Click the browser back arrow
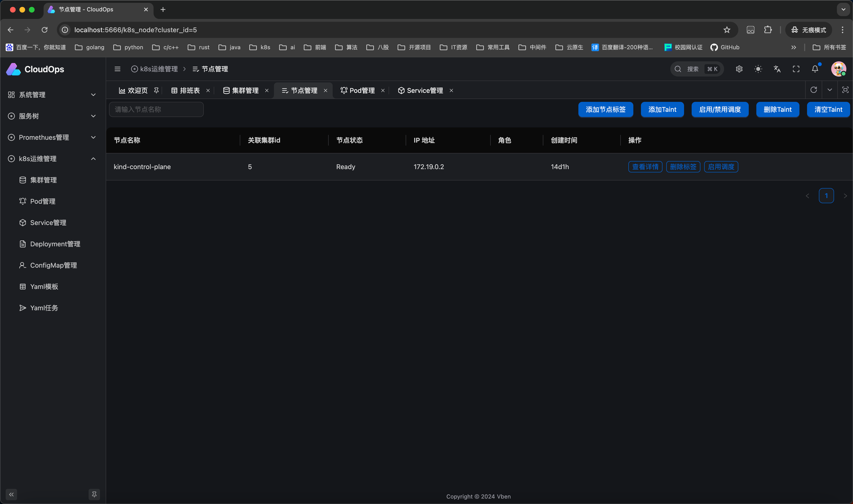Screen dimensions: 853x504 (x=10, y=30)
